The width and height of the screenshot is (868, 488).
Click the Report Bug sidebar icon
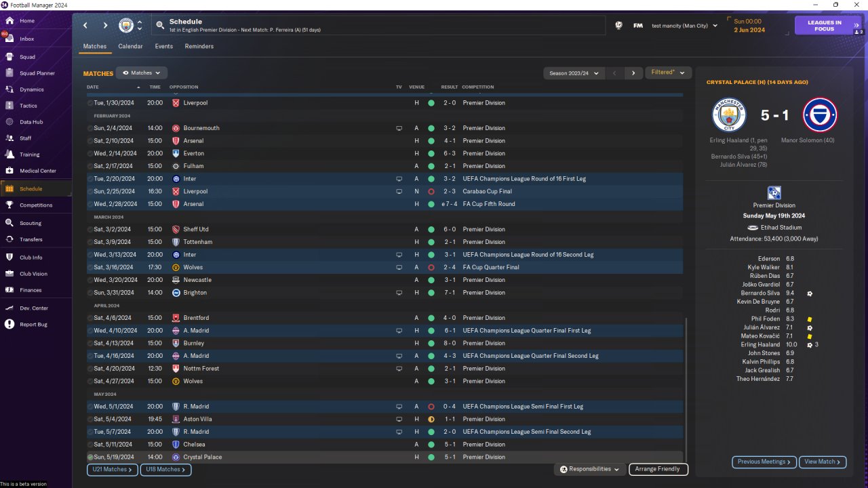click(x=9, y=325)
